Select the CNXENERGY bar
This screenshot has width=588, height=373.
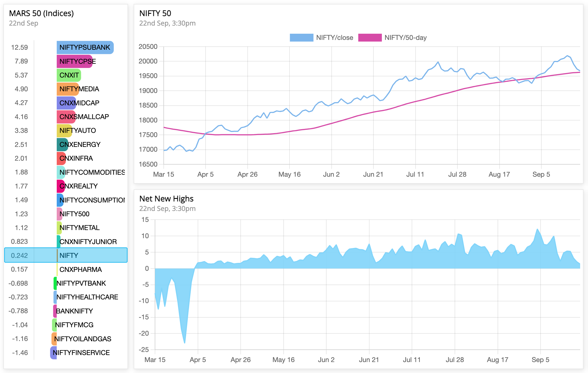point(62,145)
